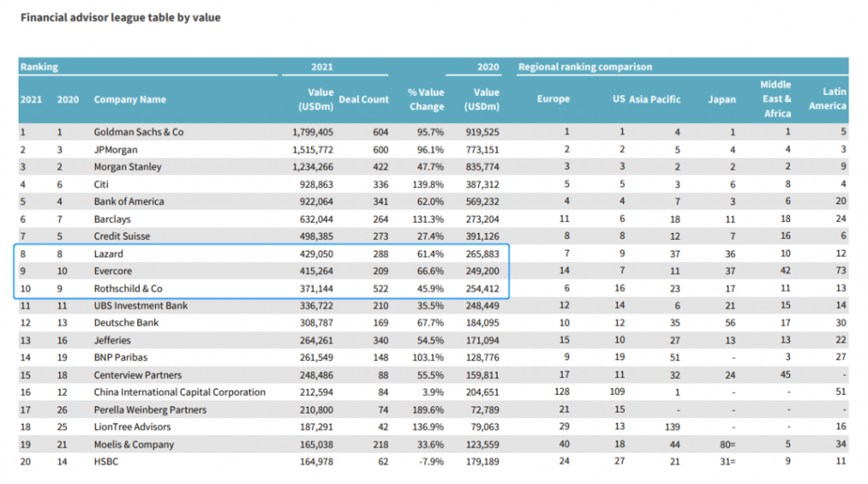Click the % Value Change column header
Screen dimensions: 868x484
(426, 99)
